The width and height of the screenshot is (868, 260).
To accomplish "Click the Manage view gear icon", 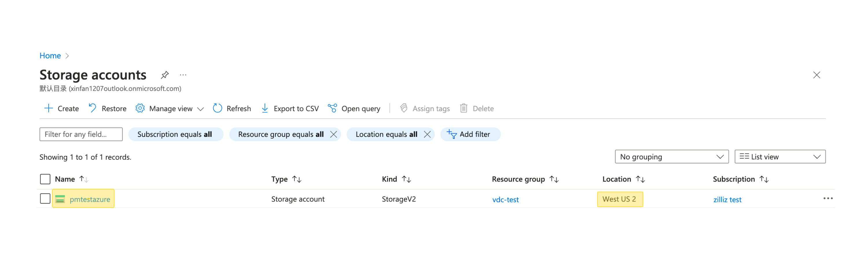I will (140, 108).
